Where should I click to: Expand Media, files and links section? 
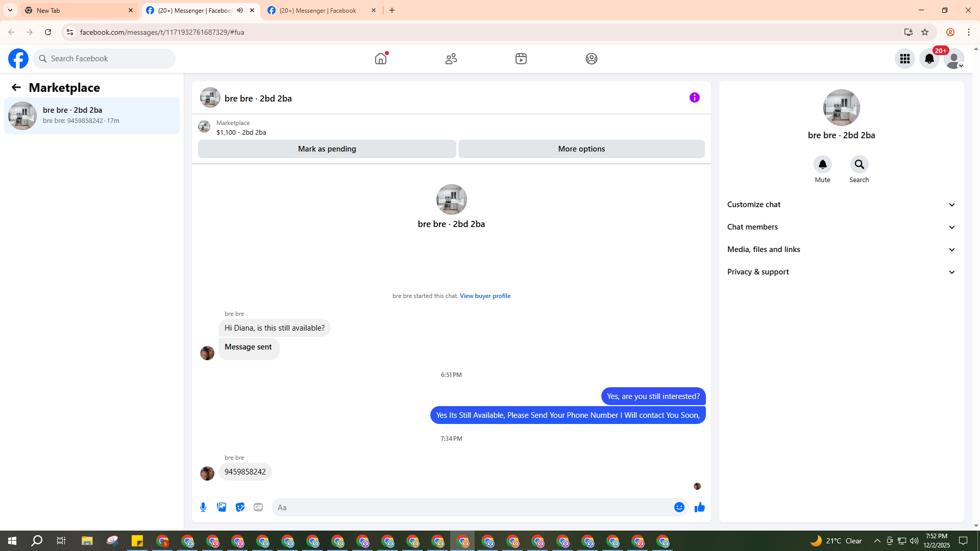tap(841, 249)
